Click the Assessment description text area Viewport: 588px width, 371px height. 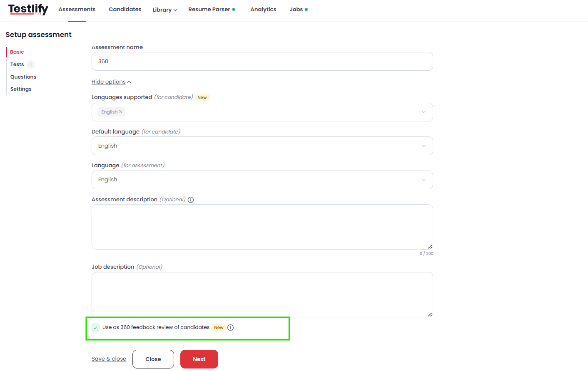point(262,227)
